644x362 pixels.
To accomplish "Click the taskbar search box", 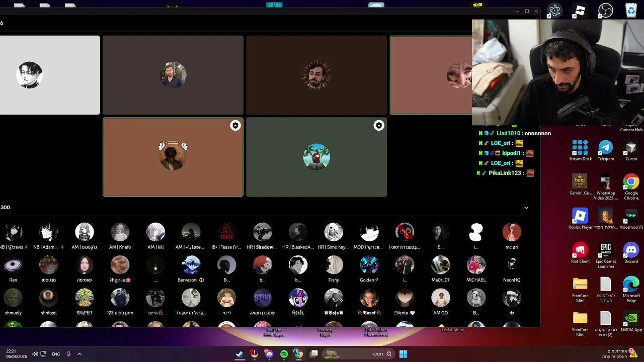I will point(358,354).
